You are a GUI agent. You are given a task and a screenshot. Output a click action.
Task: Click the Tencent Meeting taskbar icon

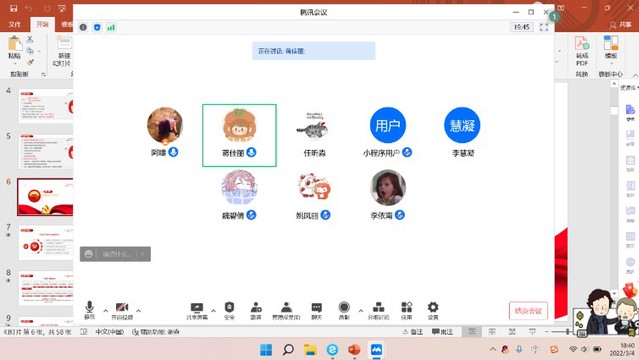(x=376, y=349)
